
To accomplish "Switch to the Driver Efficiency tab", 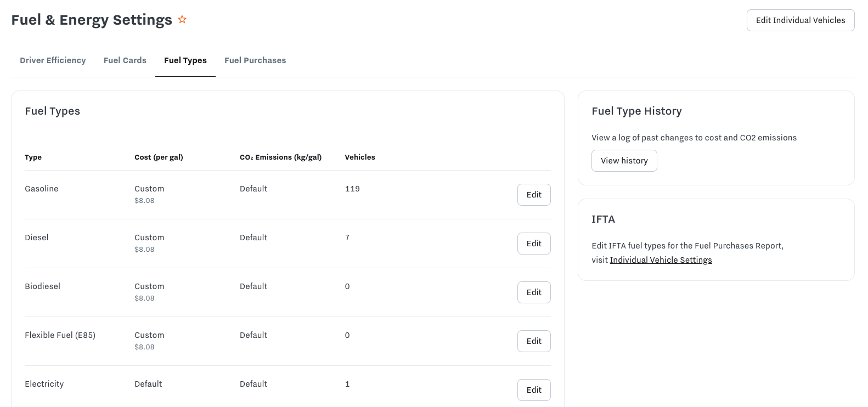I will tap(53, 60).
